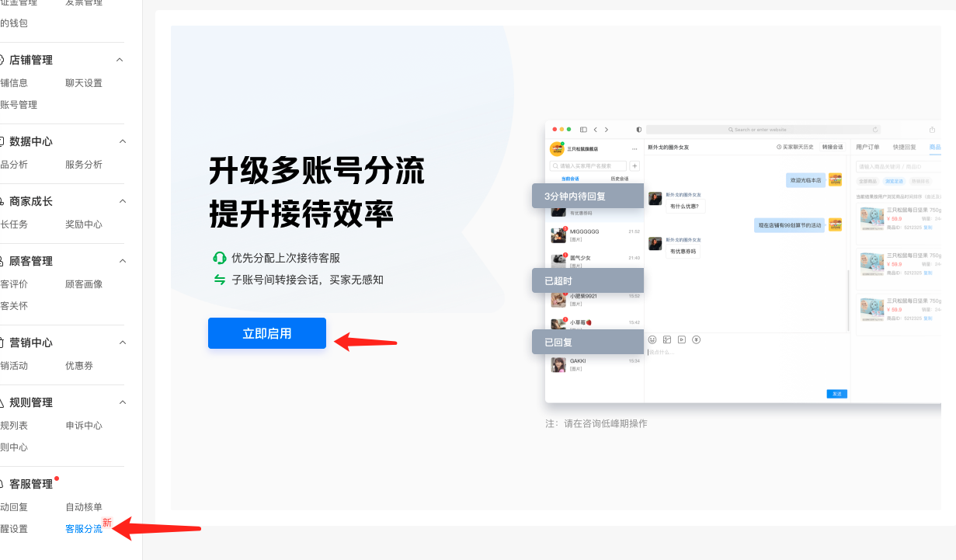Click the image upload icon in the chat toolbar
This screenshot has height=560, width=956.
666,339
